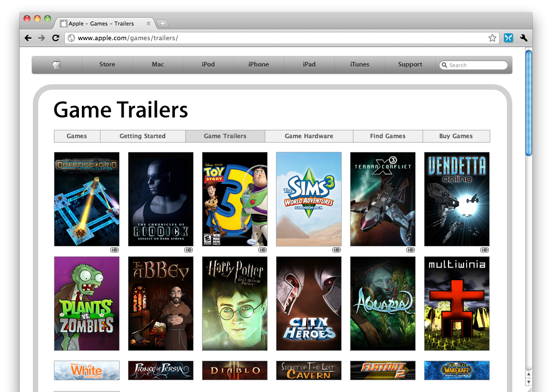Open the Store navigation item
The height and width of the screenshot is (392, 552).
point(107,65)
